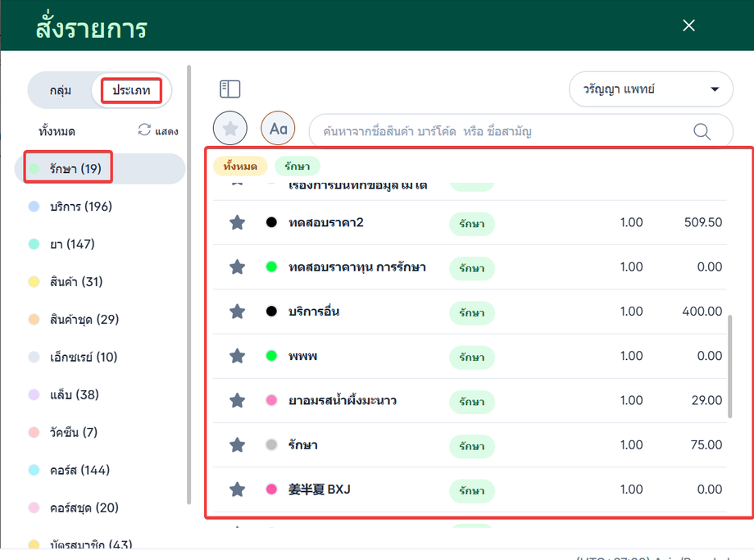Click green color dot of พพพ
Viewport: 754px width, 560px height.
pos(271,356)
